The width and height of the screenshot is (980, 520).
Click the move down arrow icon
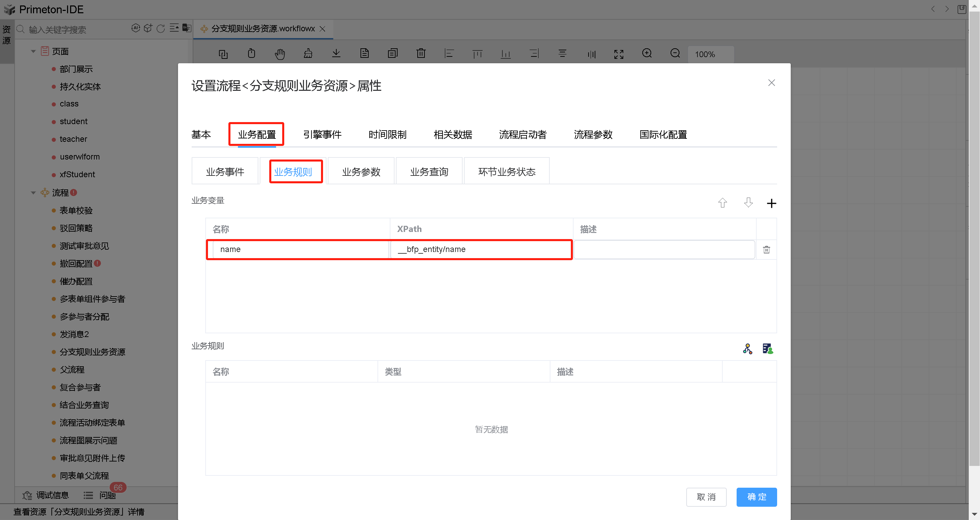click(748, 203)
